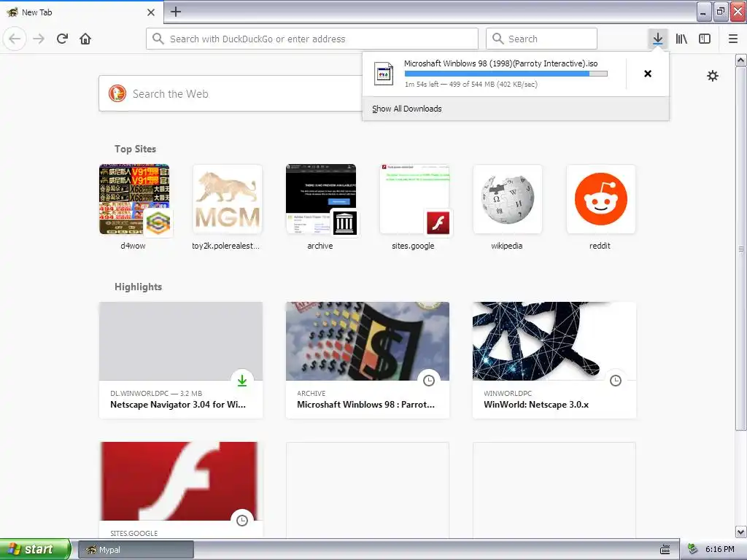The height and width of the screenshot is (560, 747).
Task: Click history clock icon on WinWorld card
Action: coord(616,381)
